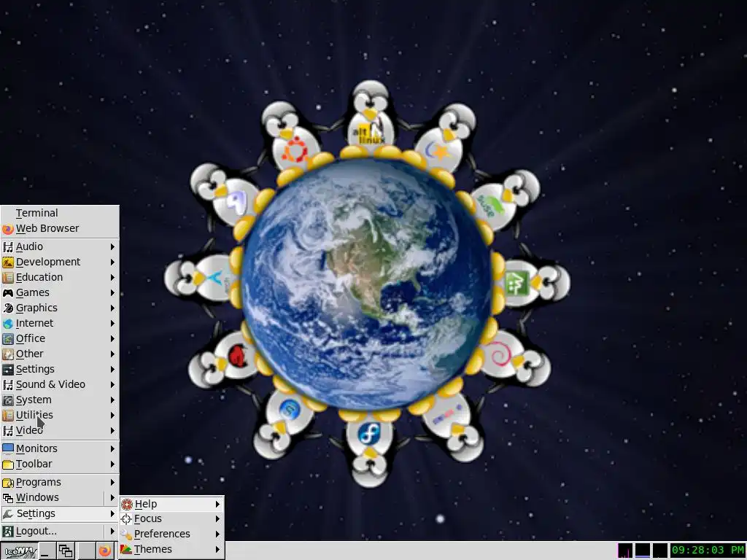The image size is (747, 560).
Task: Click the Other category icon
Action: tap(7, 354)
